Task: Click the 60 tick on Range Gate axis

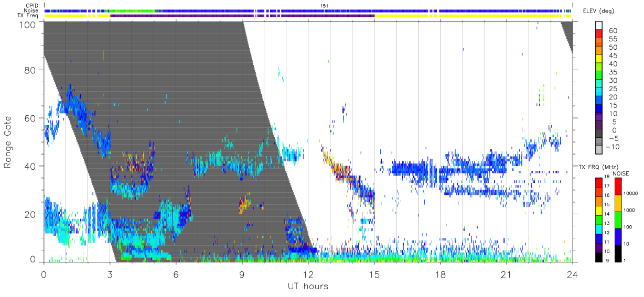Action: click(30, 118)
